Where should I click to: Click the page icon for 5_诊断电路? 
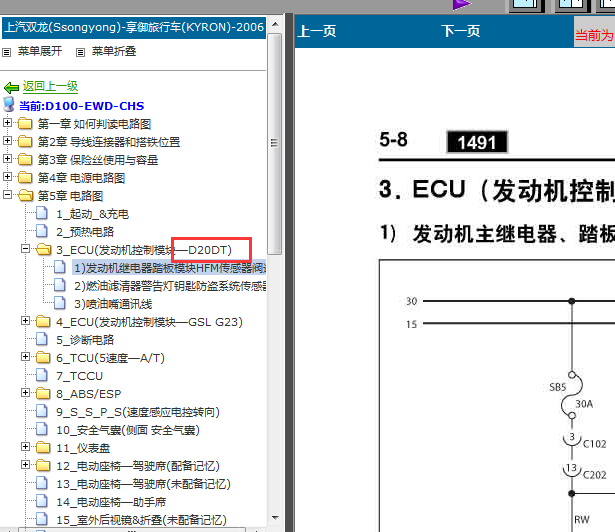coord(42,339)
